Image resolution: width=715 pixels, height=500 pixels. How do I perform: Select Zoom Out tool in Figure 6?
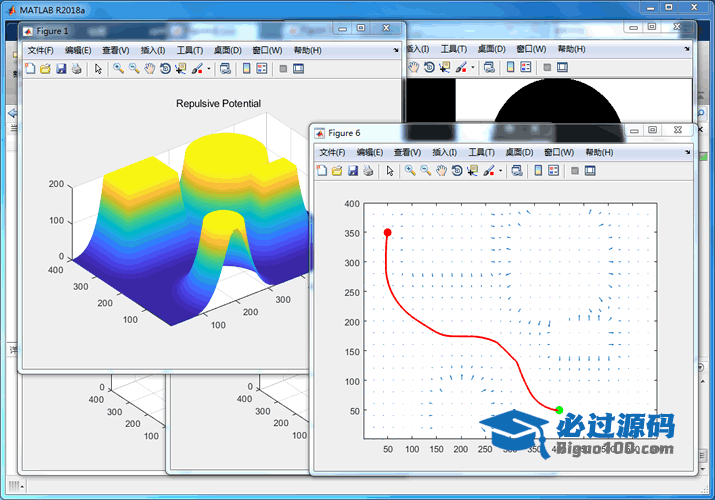[x=426, y=171]
